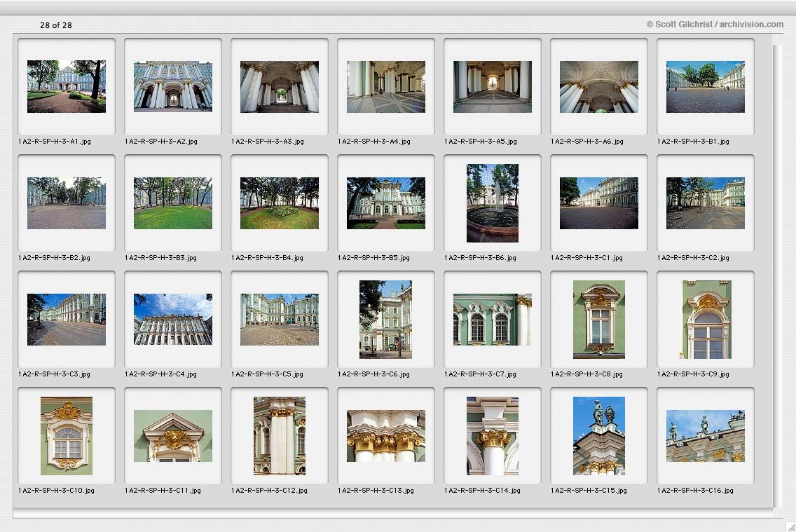This screenshot has width=796, height=532.
Task: Click the filename label 1A2-R-SP-H-3-C9.jpg
Action: (x=694, y=374)
